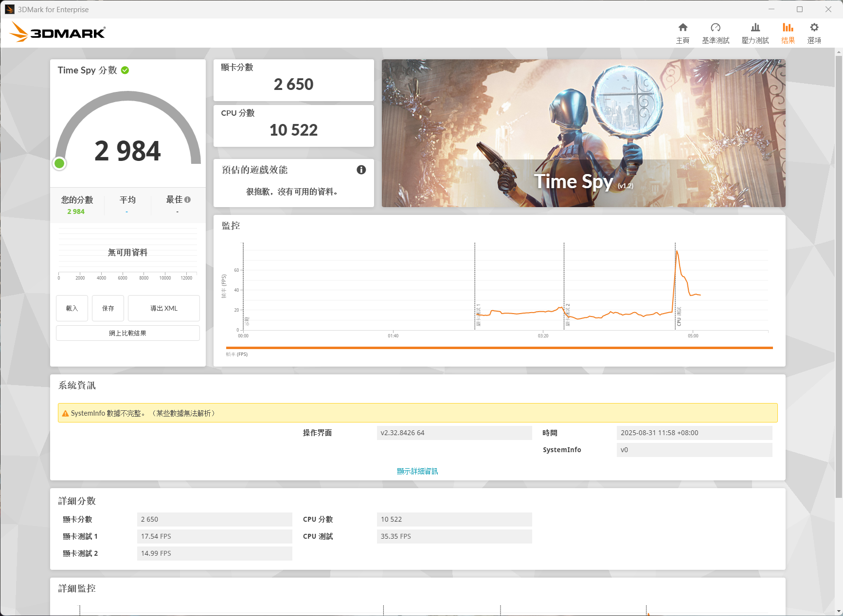This screenshot has width=843, height=616.
Task: Click the 平均 column label
Action: [x=127, y=200]
